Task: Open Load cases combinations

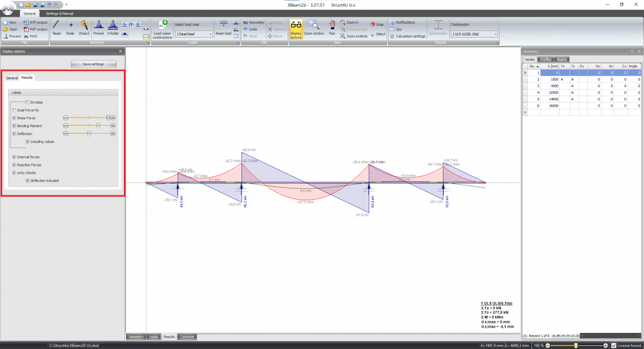Action: click(x=162, y=29)
